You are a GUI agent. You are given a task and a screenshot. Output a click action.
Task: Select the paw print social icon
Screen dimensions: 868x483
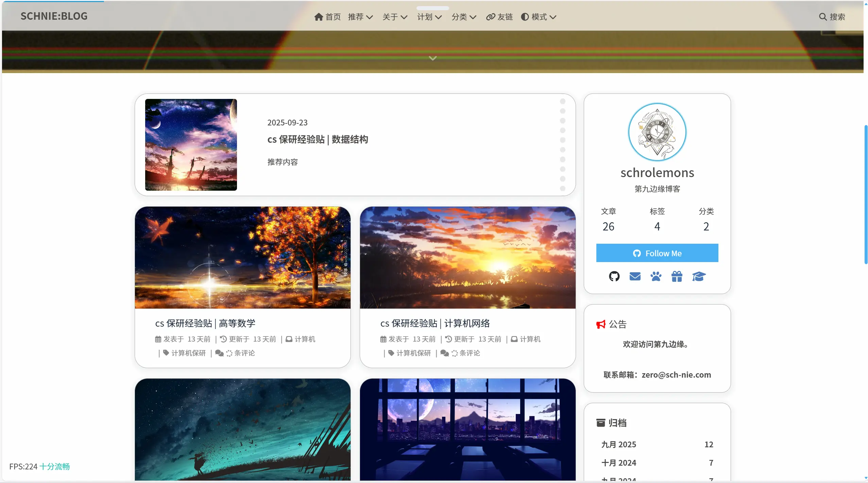click(656, 277)
